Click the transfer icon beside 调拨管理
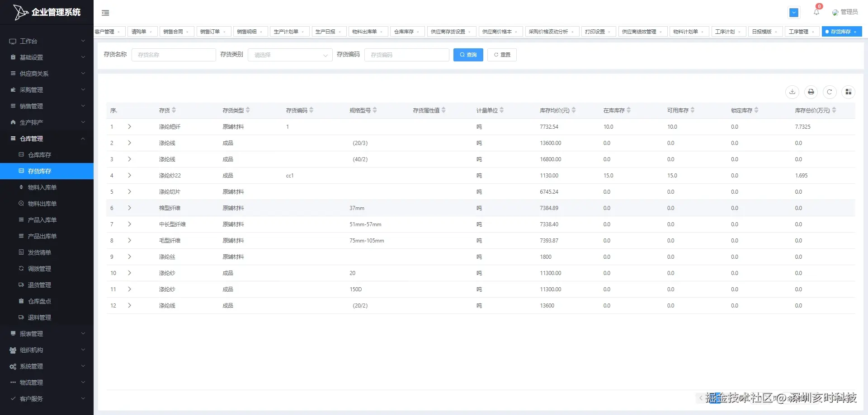Image resolution: width=868 pixels, height=415 pixels. 21,268
